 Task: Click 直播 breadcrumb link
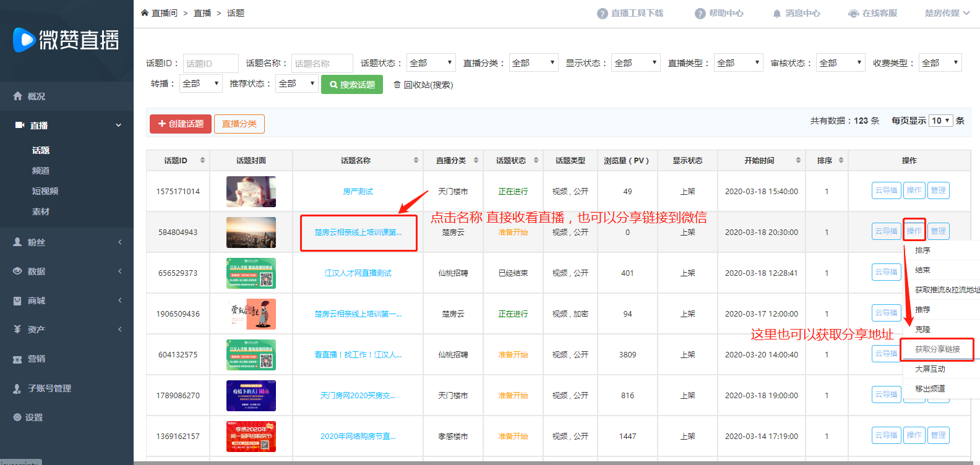click(202, 13)
